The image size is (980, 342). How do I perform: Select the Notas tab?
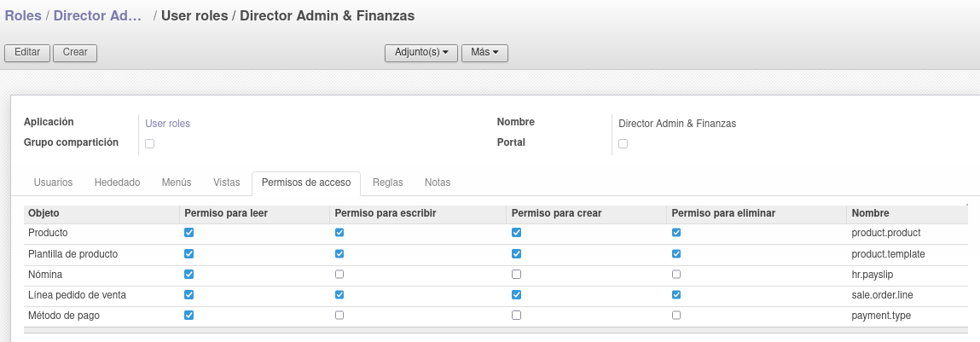(x=438, y=183)
